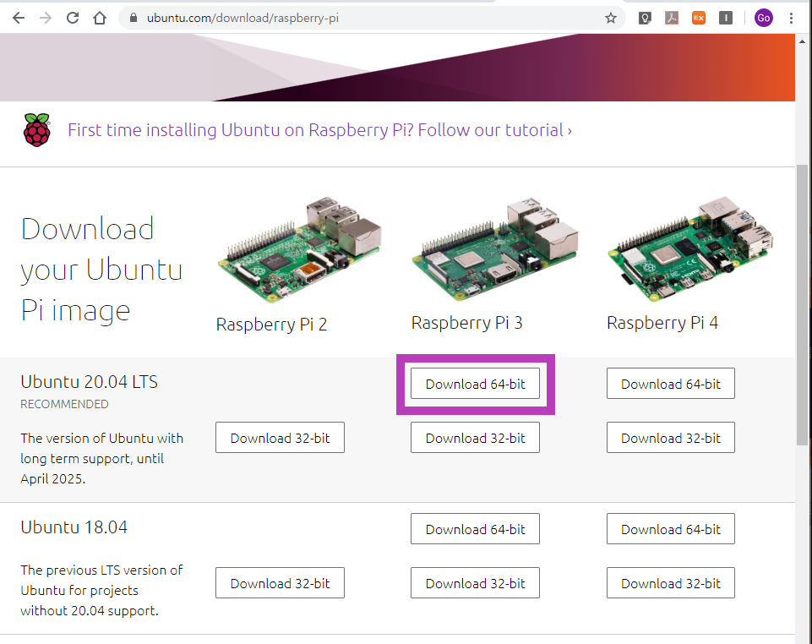Reload the Ubuntu download page

(x=73, y=18)
